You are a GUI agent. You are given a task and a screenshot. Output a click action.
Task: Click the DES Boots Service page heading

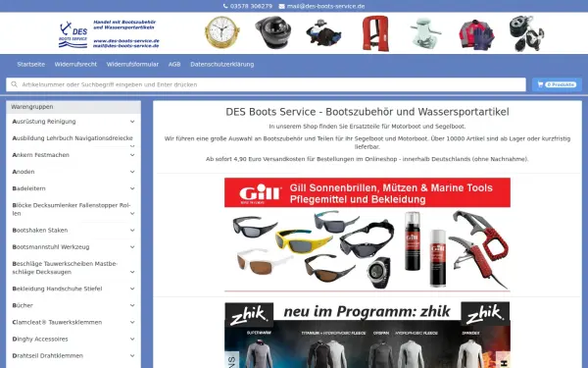367,112
